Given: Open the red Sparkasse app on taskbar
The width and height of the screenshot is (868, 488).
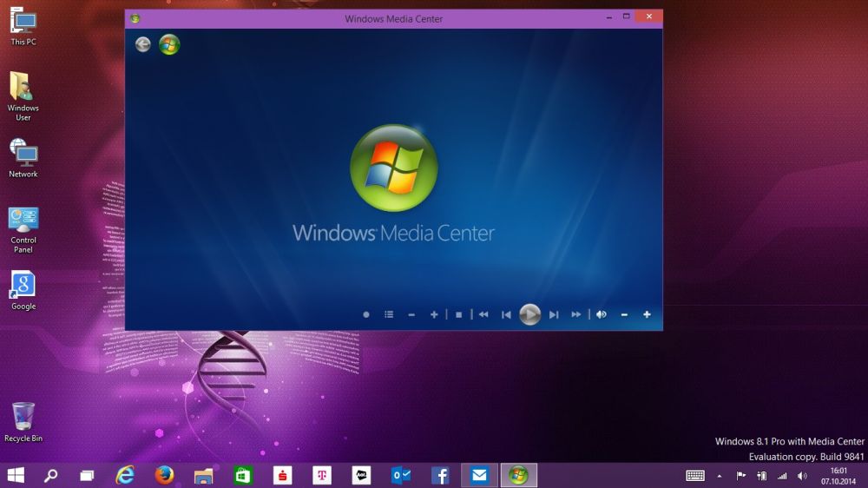Looking at the screenshot, I should click(x=282, y=475).
